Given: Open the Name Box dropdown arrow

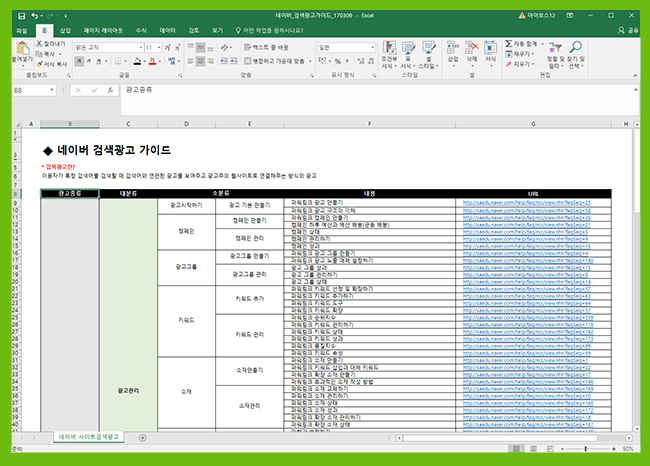Looking at the screenshot, I should (52, 90).
